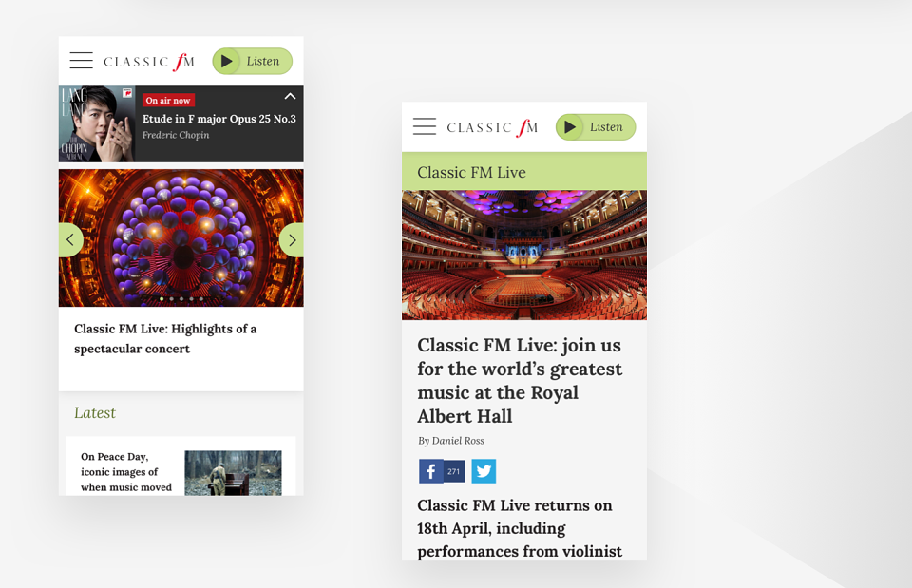This screenshot has height=588, width=912.
Task: Open hamburger menu on right phone screen
Action: tap(425, 126)
